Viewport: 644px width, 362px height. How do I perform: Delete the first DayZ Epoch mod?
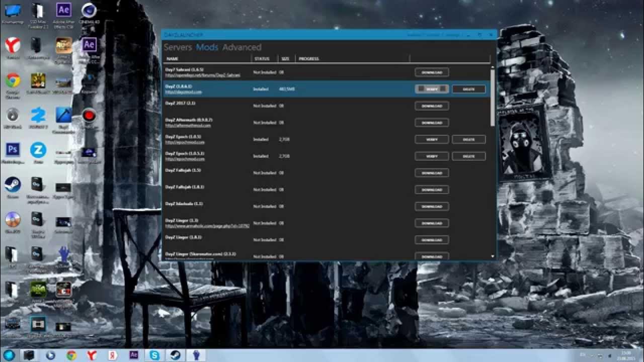click(468, 139)
